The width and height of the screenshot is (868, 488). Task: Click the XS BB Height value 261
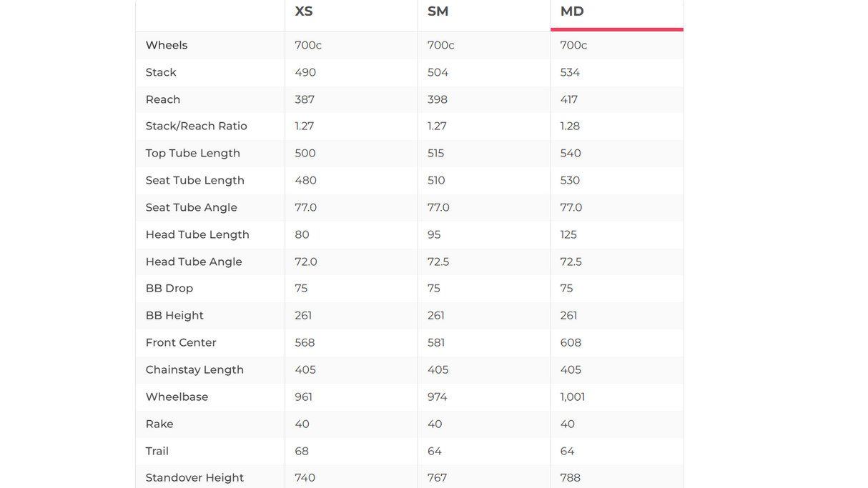(303, 315)
